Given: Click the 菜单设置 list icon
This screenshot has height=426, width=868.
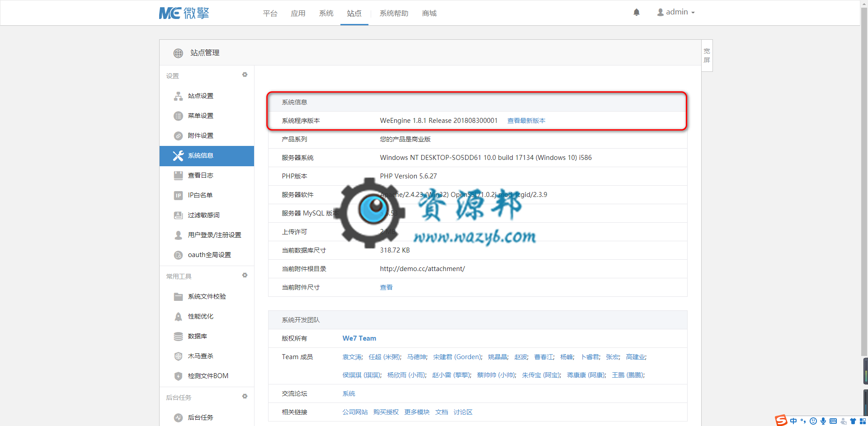Looking at the screenshot, I should tap(179, 116).
